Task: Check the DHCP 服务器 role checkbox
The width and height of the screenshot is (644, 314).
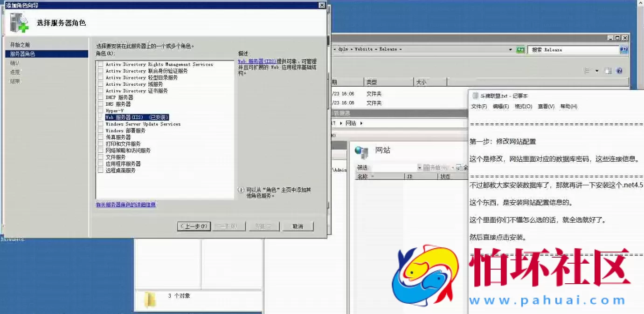Action: point(100,97)
